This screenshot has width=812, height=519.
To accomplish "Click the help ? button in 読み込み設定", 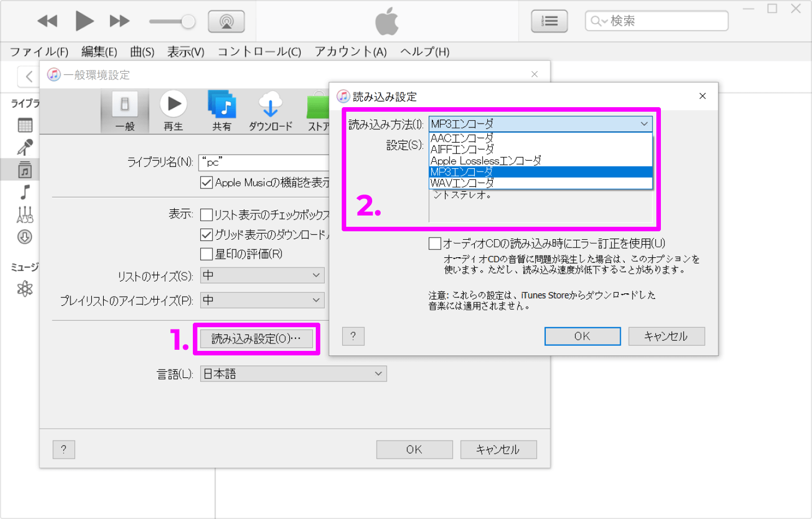I will [354, 336].
